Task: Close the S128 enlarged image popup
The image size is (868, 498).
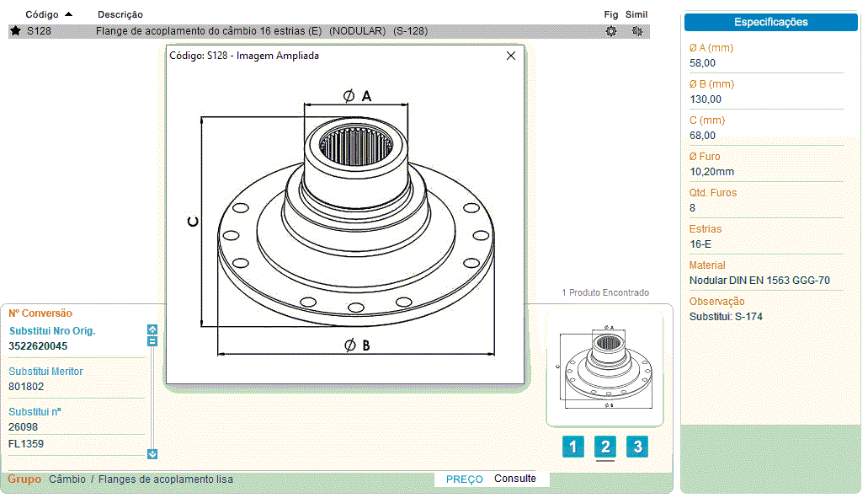Action: tap(510, 56)
